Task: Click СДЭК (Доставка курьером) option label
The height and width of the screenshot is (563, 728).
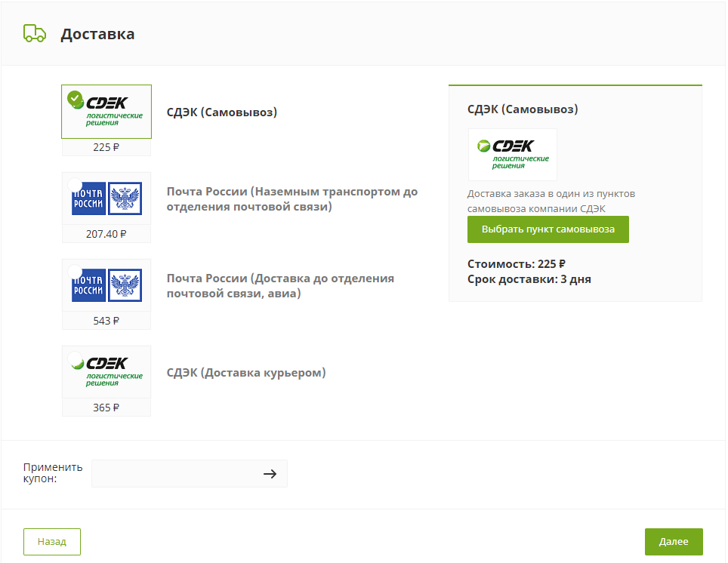Action: tap(246, 372)
